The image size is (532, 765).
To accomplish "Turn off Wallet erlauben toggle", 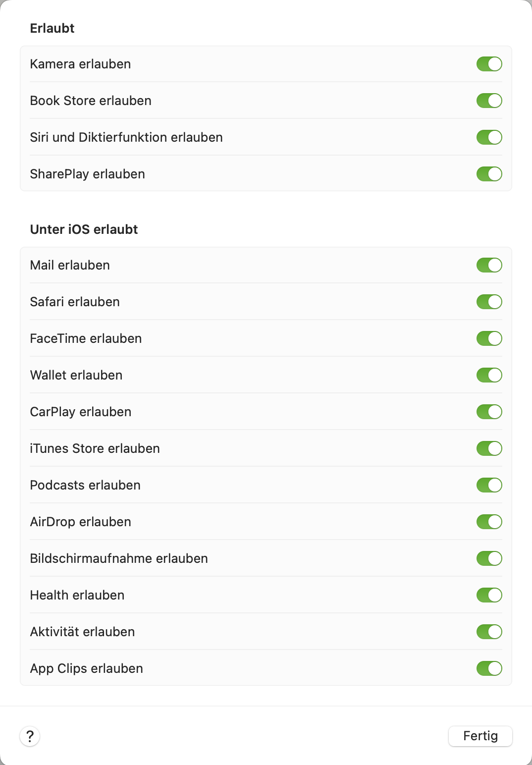I will (x=489, y=375).
